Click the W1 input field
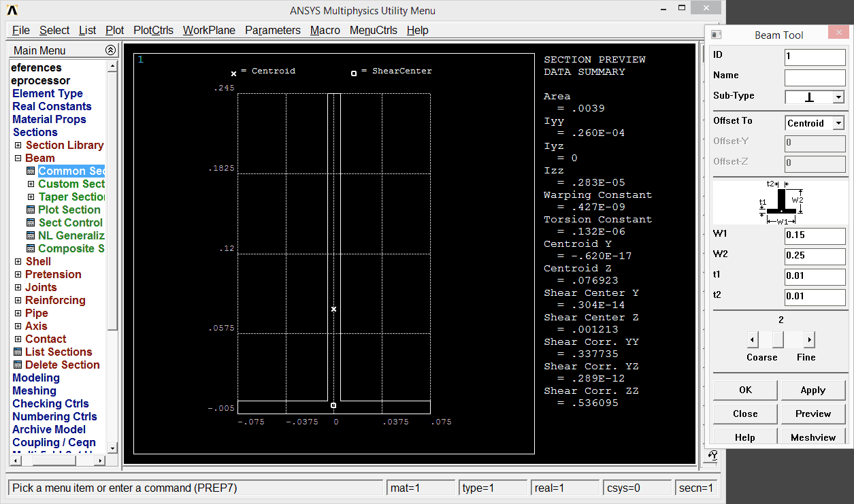Screen dimensions: 854x504 815,236
